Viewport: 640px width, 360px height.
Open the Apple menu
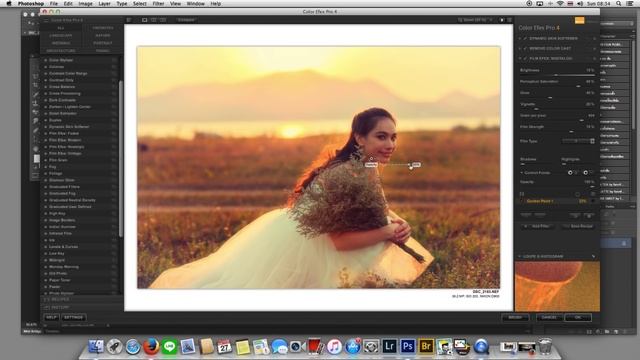pyautogui.click(x=9, y=4)
